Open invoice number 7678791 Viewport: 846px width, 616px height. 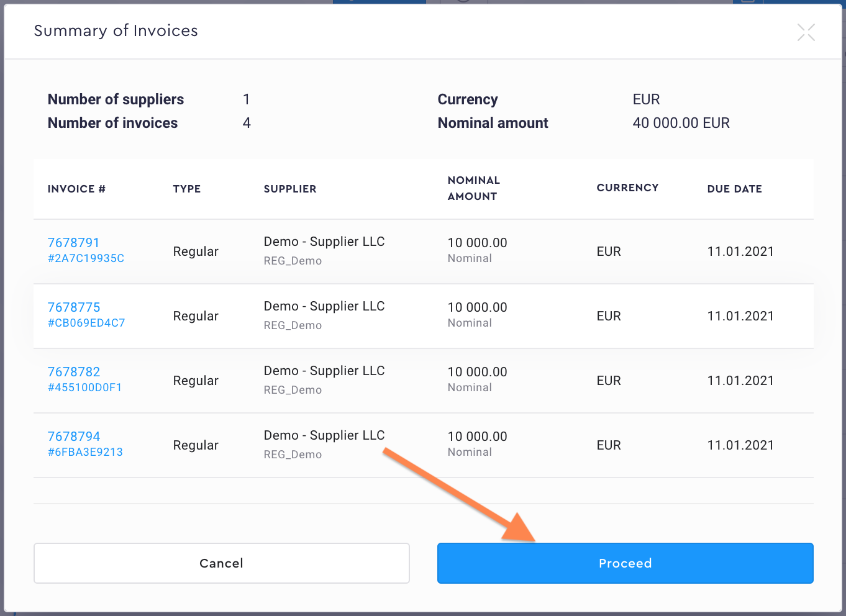point(73,243)
